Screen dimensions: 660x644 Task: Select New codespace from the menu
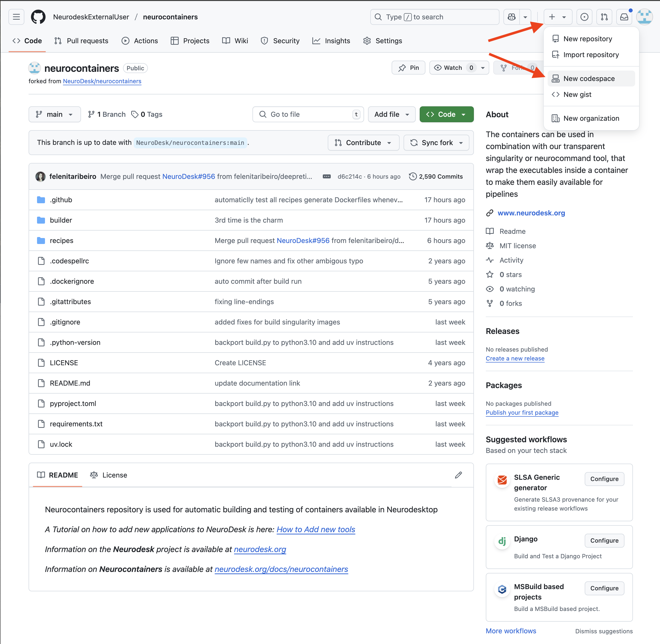pyautogui.click(x=589, y=79)
